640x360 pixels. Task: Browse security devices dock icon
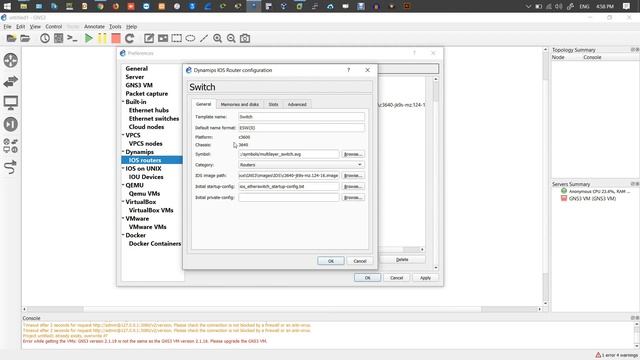pyautogui.click(x=11, y=124)
